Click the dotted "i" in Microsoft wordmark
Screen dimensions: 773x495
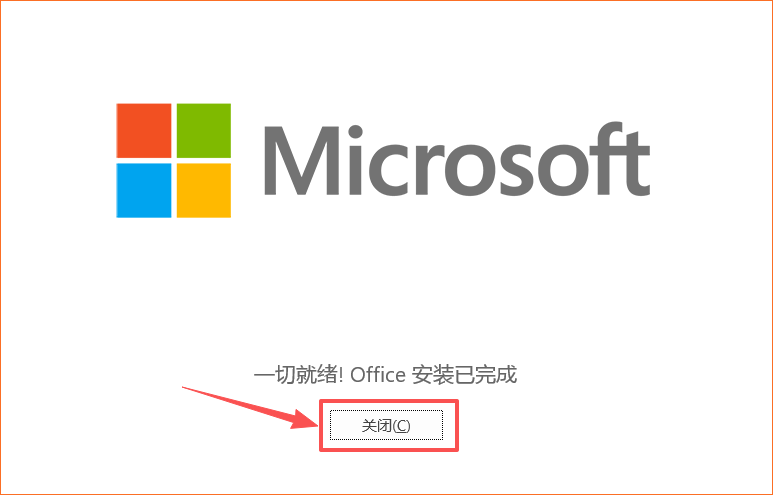[355, 160]
